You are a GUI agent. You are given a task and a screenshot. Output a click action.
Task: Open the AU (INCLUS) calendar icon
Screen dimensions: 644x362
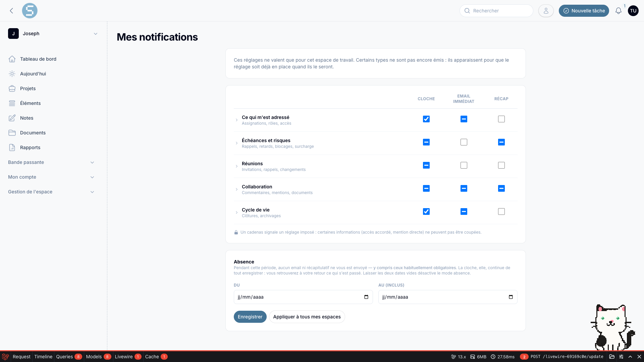coord(511,297)
